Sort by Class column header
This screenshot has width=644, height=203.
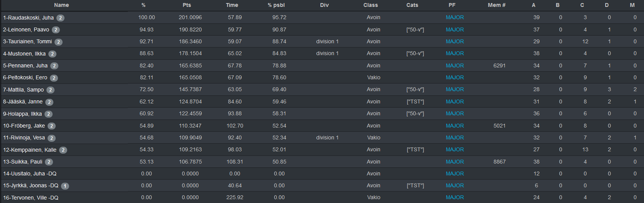click(371, 5)
